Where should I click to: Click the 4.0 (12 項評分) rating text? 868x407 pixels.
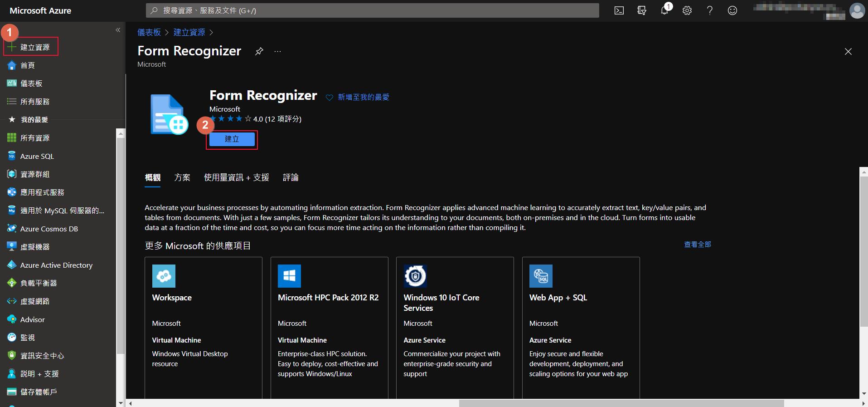coord(277,119)
